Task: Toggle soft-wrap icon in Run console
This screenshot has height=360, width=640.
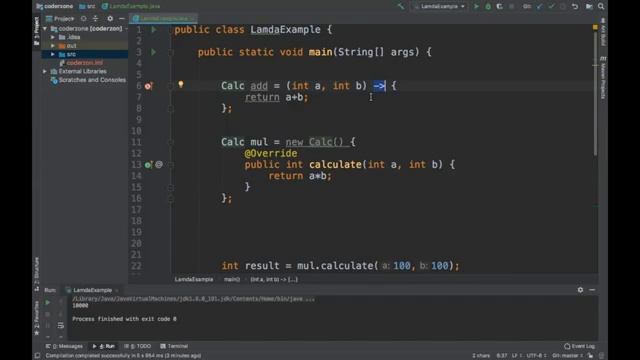Action: (x=60, y=325)
